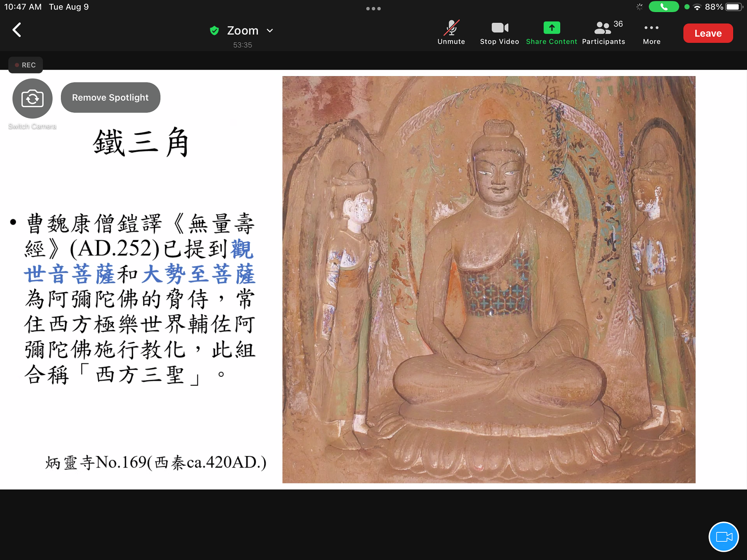Tap the date Tue Aug 9

point(69,7)
